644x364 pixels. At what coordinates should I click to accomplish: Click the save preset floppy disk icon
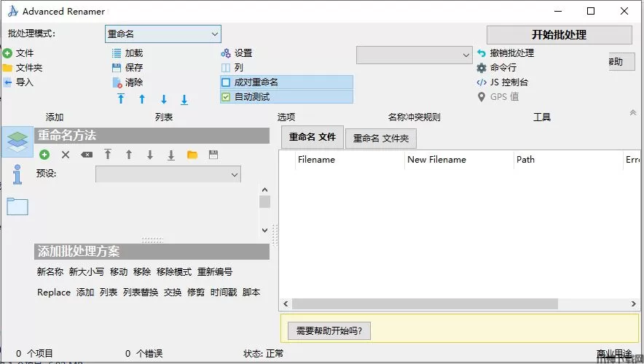(213, 155)
